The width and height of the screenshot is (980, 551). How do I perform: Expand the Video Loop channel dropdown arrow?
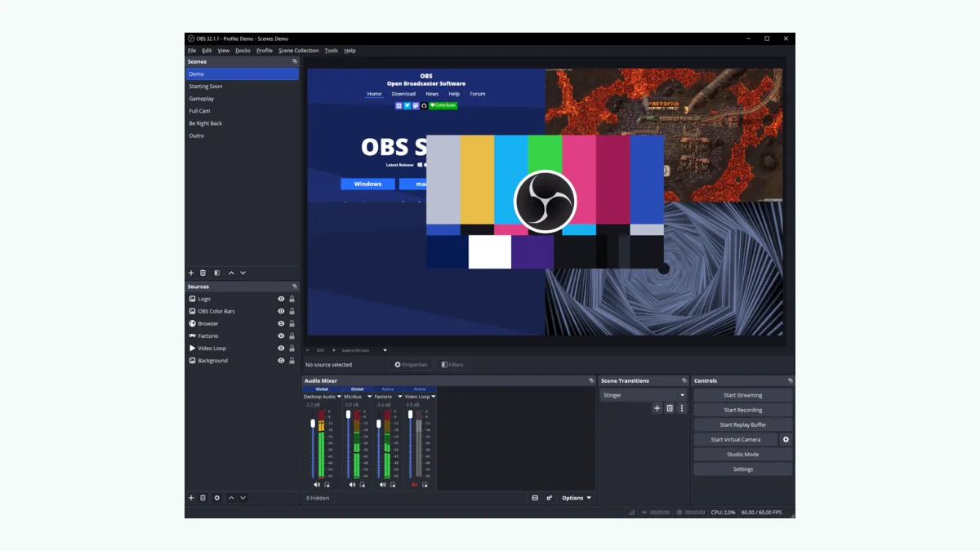tap(434, 397)
